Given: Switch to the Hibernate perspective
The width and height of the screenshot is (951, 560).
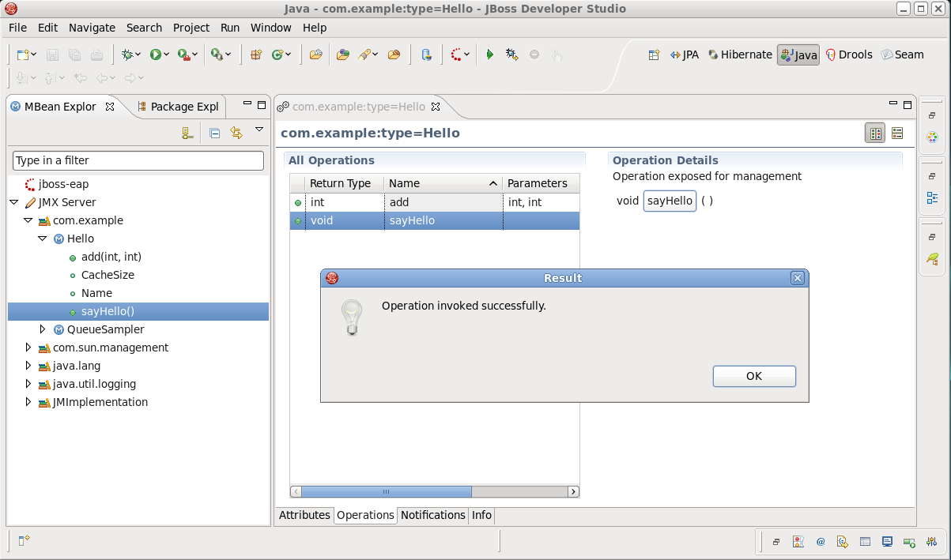Looking at the screenshot, I should 741,54.
